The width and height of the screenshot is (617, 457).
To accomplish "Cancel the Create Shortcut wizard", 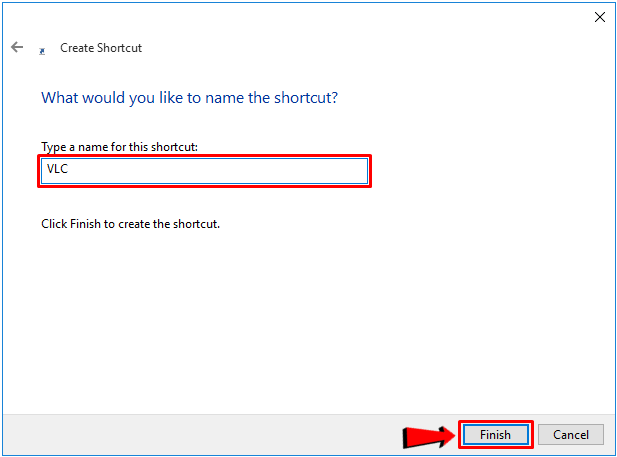I will tap(571, 435).
